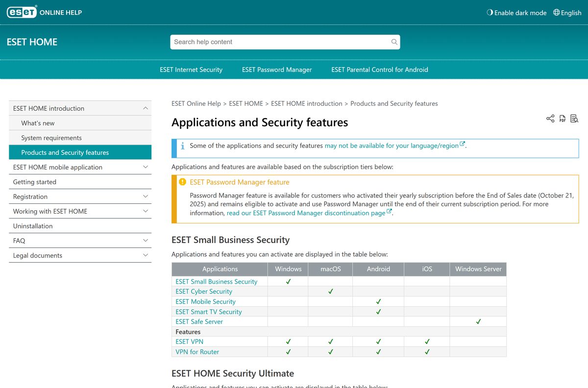Open ESET Smart TV Security link
The width and height of the screenshot is (588, 388).
click(x=209, y=312)
